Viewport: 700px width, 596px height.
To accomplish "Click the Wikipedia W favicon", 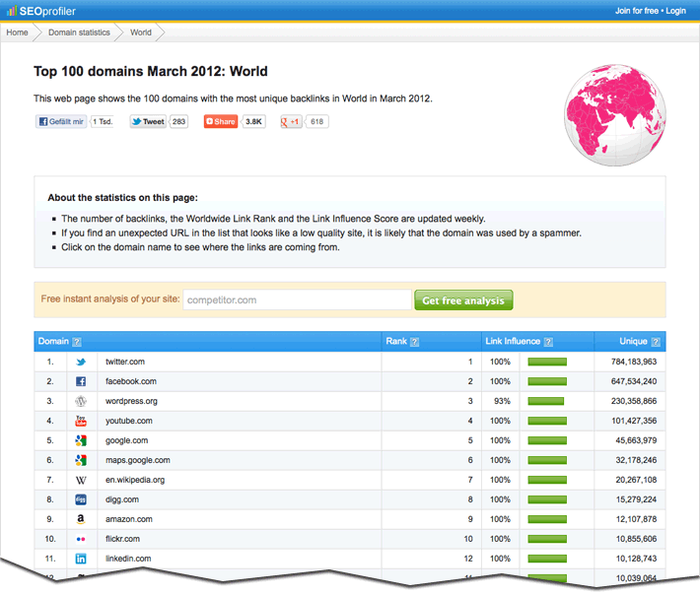I will pos(81,480).
